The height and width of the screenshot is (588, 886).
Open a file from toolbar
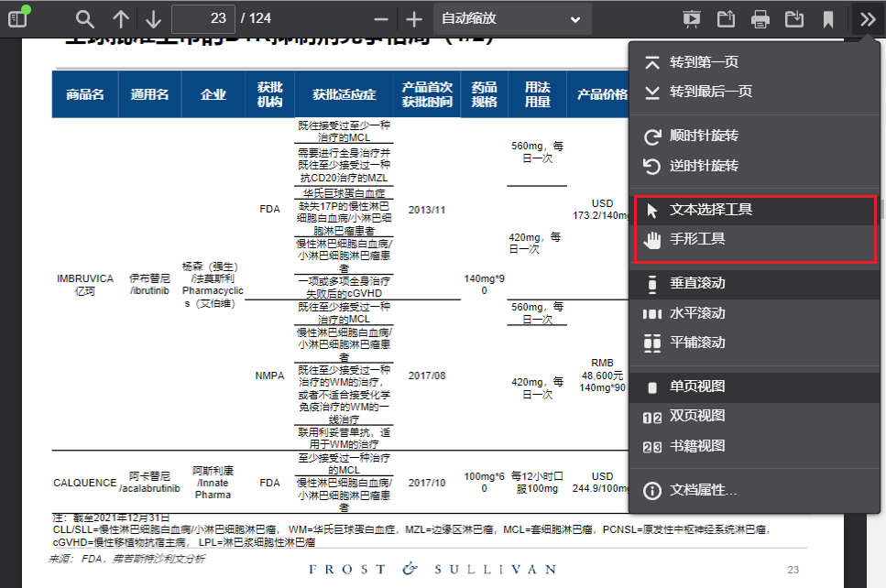[x=726, y=18]
